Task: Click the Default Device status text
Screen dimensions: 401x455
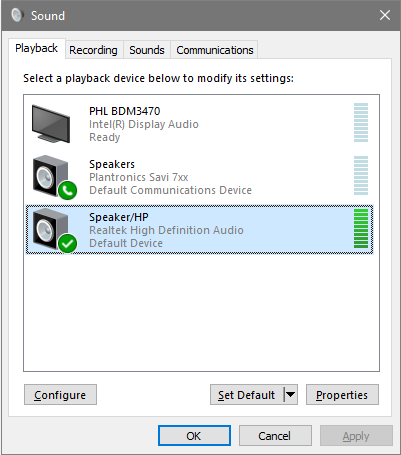Action: (x=126, y=243)
